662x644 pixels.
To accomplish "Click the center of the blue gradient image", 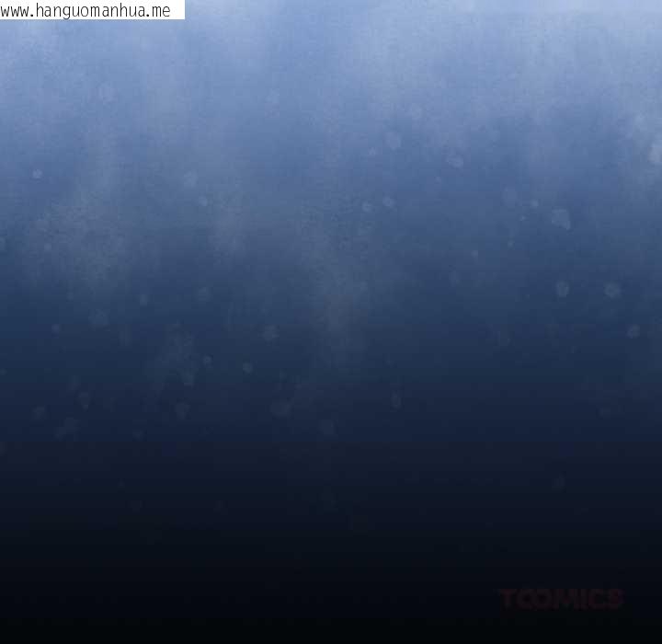I will pos(331,322).
